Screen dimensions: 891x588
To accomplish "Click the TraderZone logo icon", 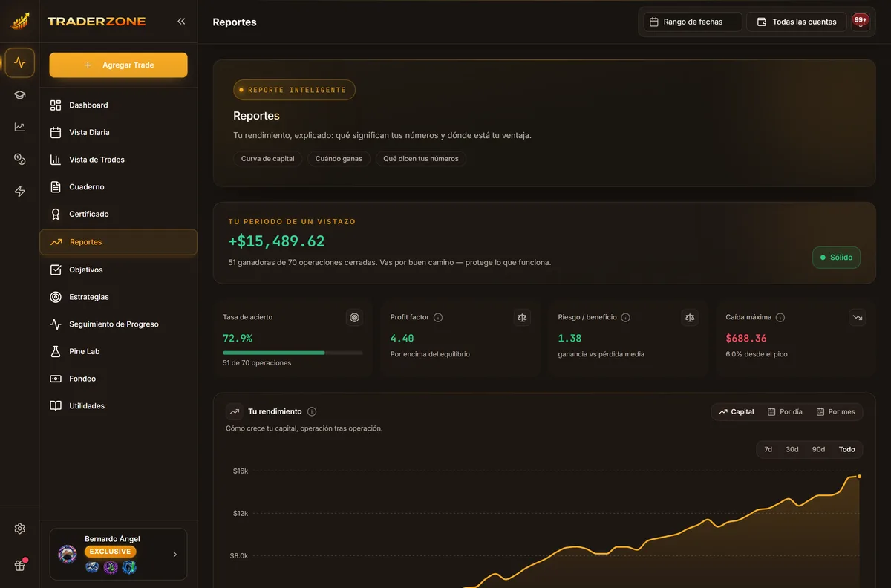I will (x=19, y=21).
